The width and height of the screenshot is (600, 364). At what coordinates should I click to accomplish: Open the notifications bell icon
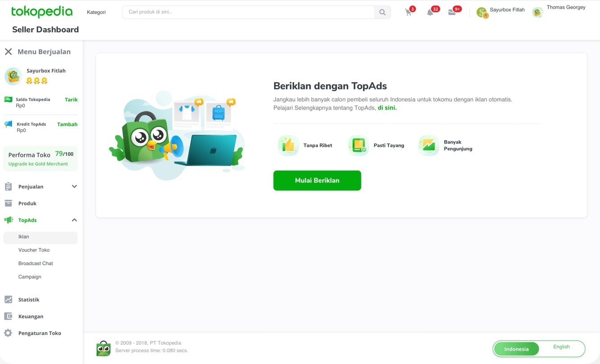(430, 12)
